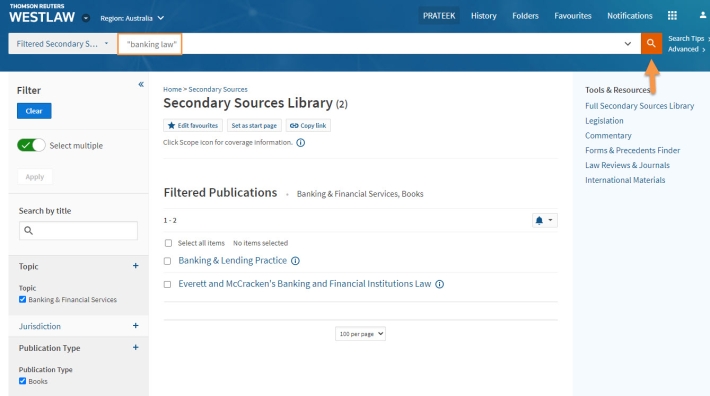
Task: Uncheck the Books publication type
Action: point(22,381)
